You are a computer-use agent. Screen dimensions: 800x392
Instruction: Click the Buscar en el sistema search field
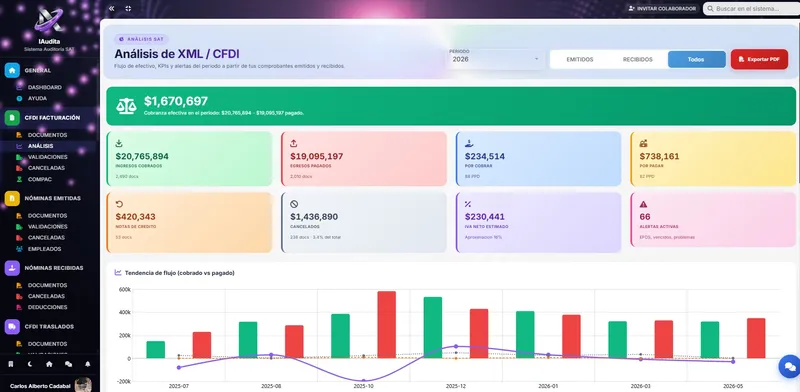(752, 9)
